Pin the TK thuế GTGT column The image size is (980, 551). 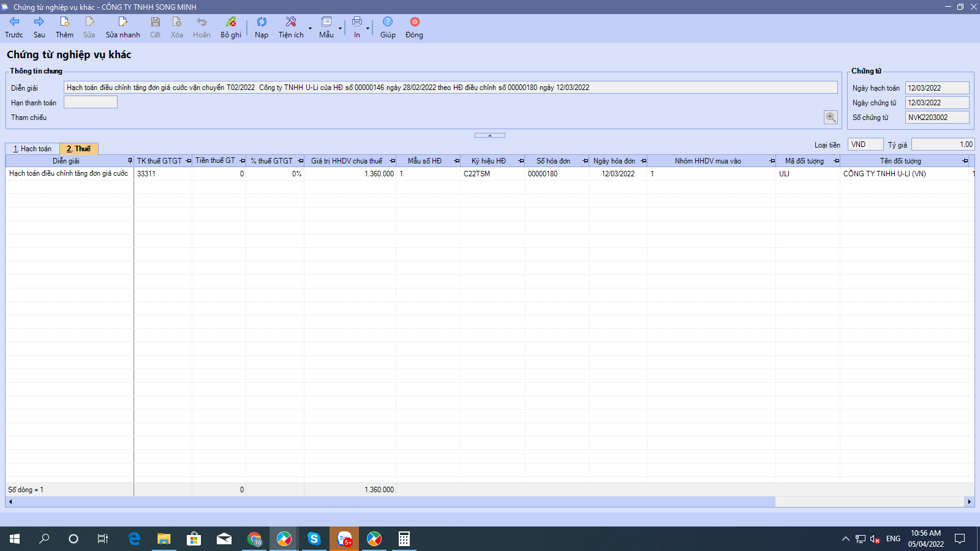(x=188, y=161)
